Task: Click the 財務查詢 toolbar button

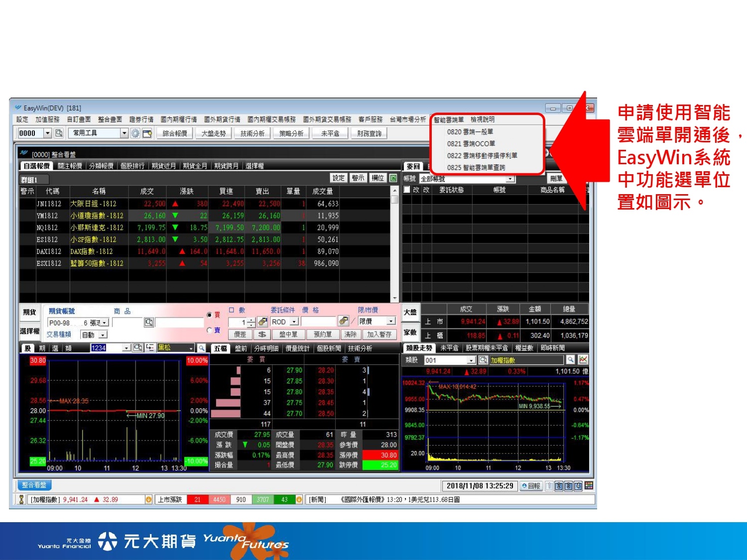Action: (369, 133)
